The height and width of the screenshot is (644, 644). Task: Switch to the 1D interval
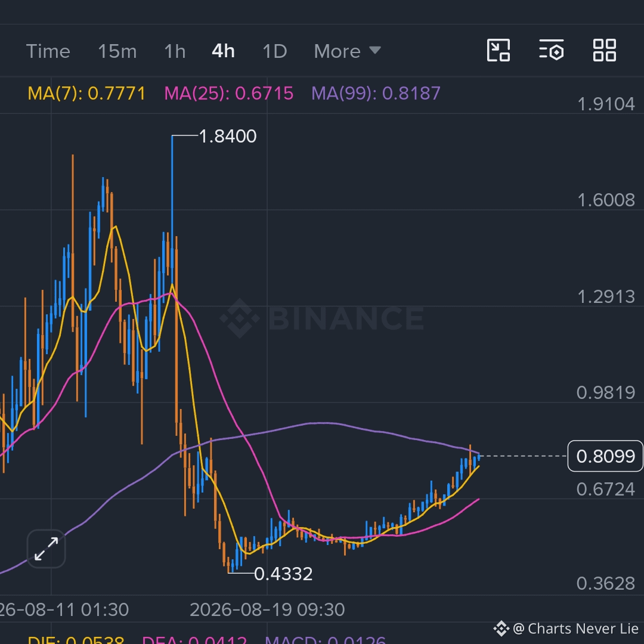click(274, 51)
